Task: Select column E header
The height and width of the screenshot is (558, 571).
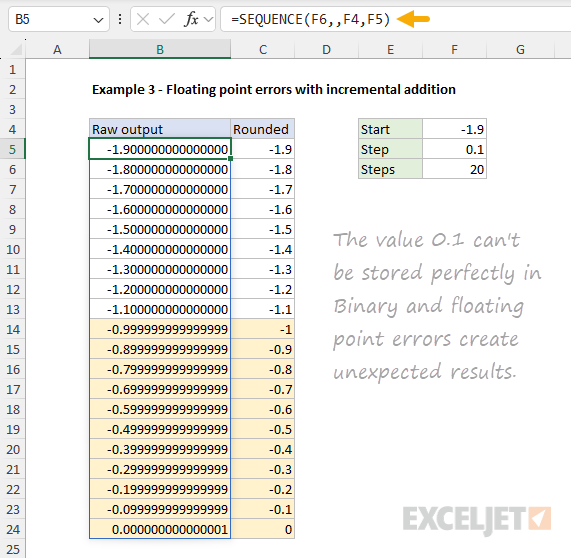Action: click(x=390, y=50)
